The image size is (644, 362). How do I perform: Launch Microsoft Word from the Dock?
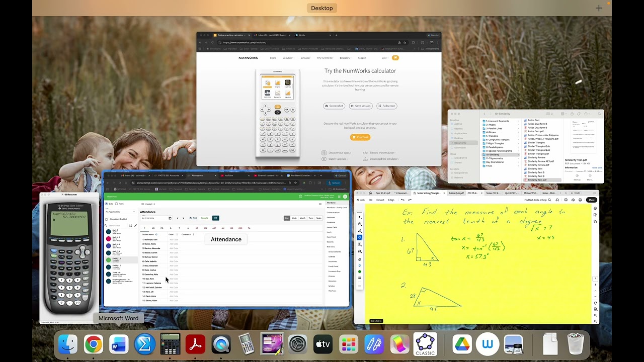[119, 344]
